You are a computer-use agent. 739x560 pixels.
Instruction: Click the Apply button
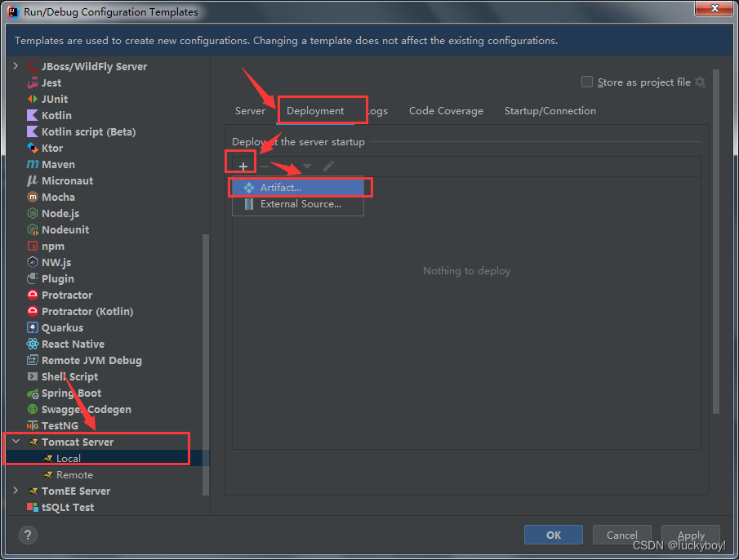pos(691,535)
